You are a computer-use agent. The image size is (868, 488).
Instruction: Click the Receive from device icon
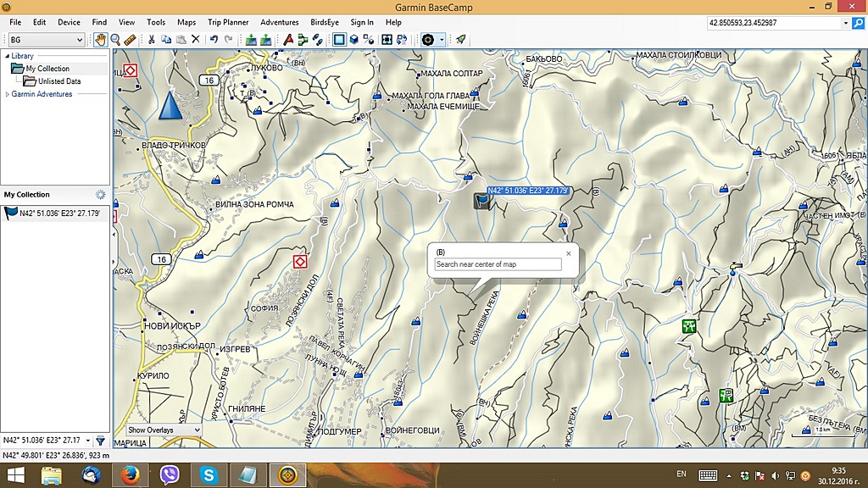(265, 39)
